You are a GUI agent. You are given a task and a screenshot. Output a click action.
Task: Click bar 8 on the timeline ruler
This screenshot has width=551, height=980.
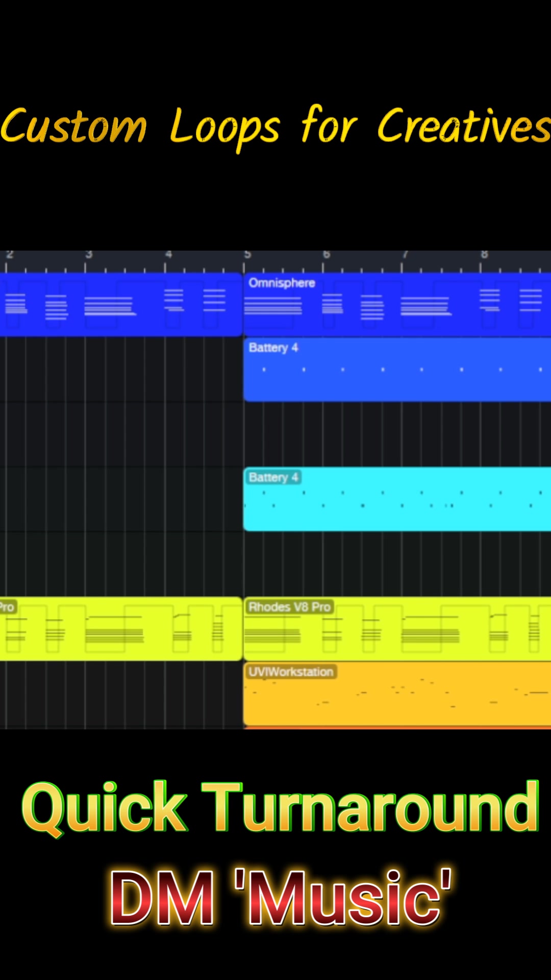tap(484, 255)
